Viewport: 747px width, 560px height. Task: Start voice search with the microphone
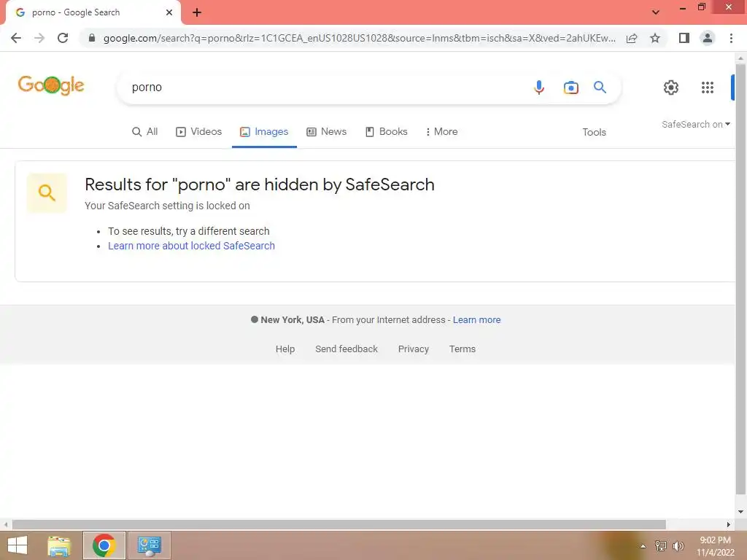[539, 87]
